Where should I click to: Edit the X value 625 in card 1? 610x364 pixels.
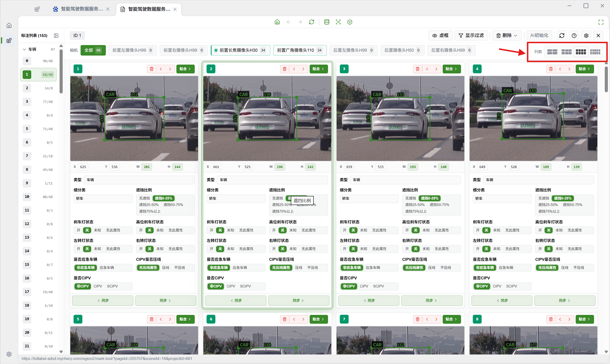(x=83, y=167)
